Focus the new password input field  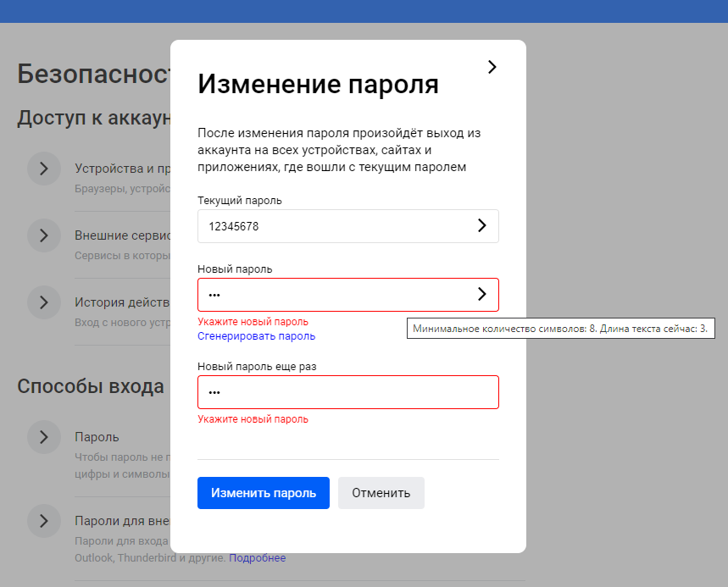pyautogui.click(x=348, y=295)
